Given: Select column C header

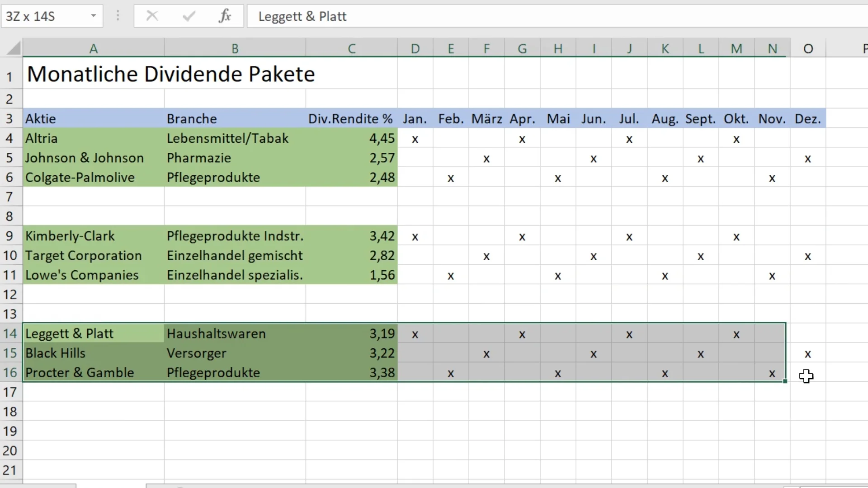Looking at the screenshot, I should click(352, 48).
